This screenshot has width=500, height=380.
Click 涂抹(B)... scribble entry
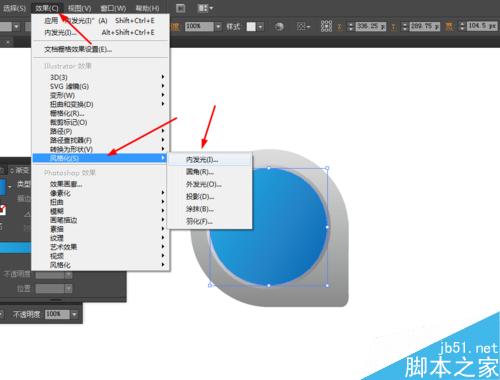(x=209, y=209)
